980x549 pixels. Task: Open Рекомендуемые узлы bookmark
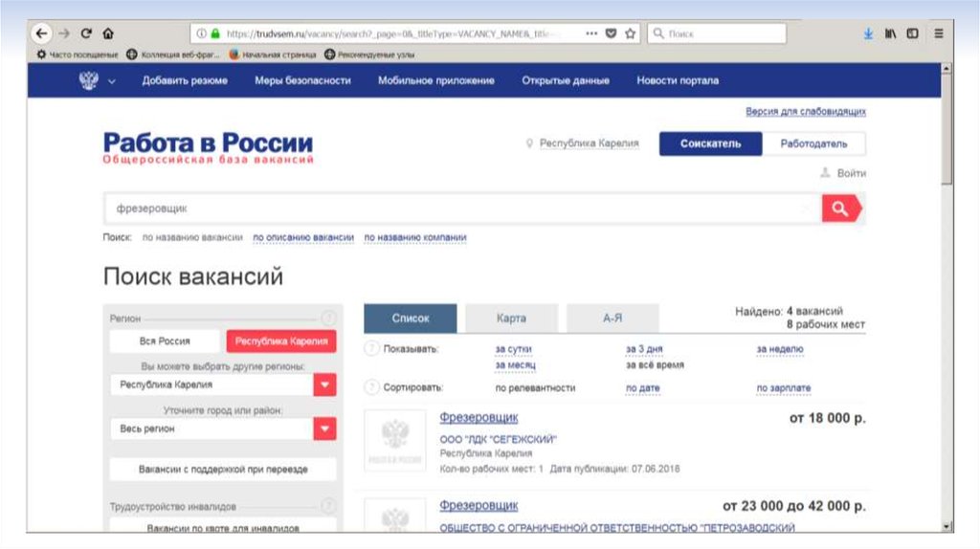point(369,55)
